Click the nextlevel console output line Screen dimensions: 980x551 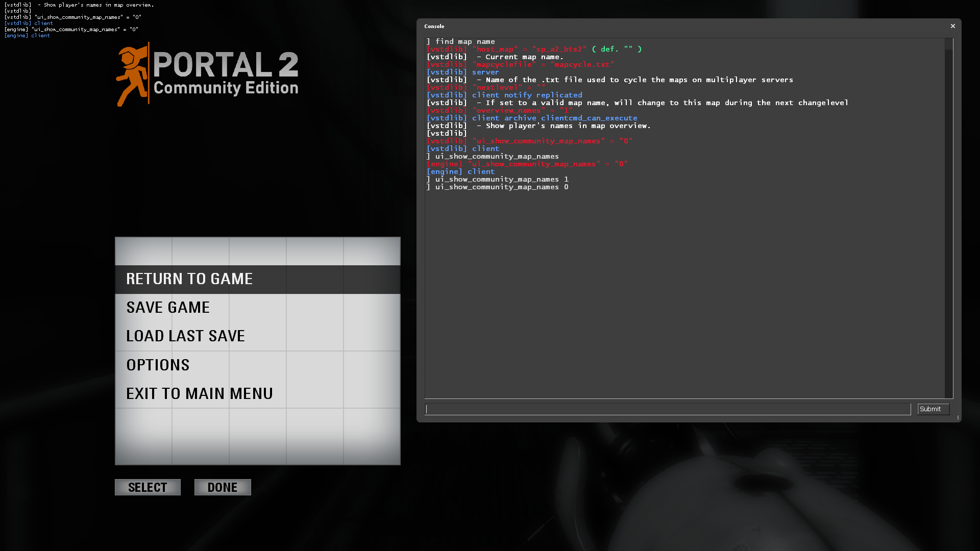pyautogui.click(x=485, y=88)
